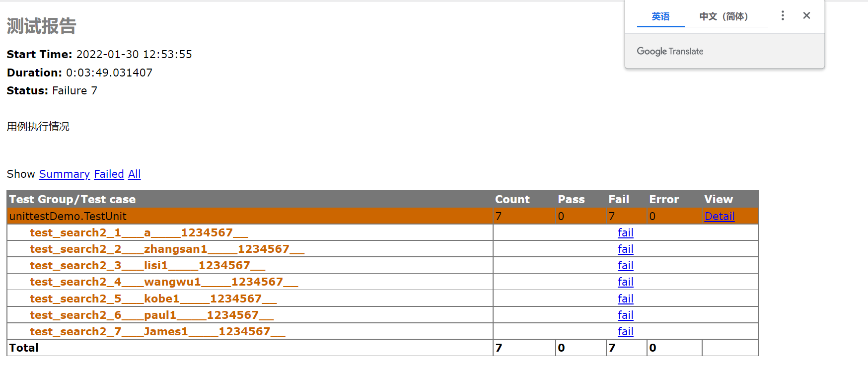Screen dimensions: 868x374
Task: Select test_search2_7 James1 test name
Action: [157, 331]
